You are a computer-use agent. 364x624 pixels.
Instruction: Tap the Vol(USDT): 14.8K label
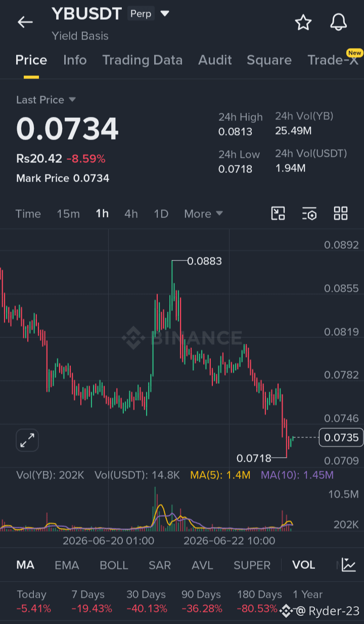(137, 475)
